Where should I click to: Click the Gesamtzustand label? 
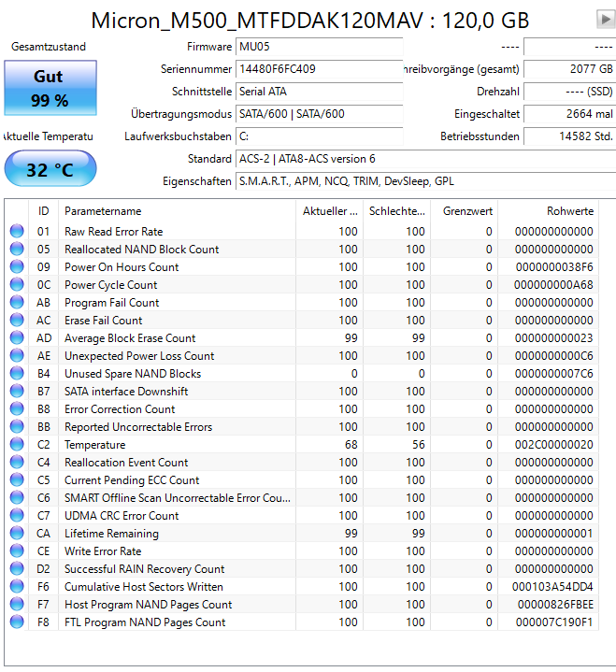point(49,47)
